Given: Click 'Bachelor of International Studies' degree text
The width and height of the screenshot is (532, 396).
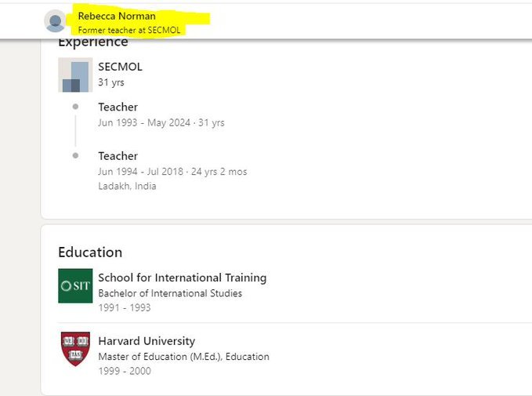Looking at the screenshot, I should click(x=170, y=293).
